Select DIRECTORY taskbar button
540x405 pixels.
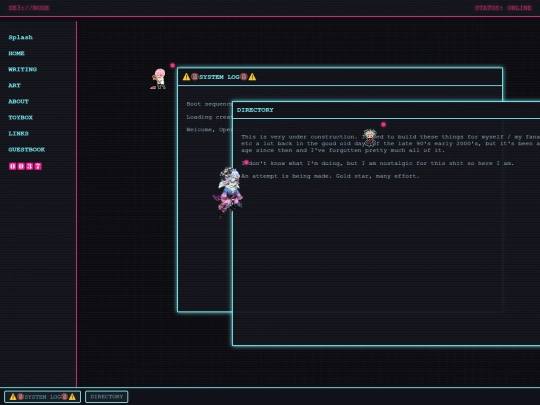tap(107, 397)
